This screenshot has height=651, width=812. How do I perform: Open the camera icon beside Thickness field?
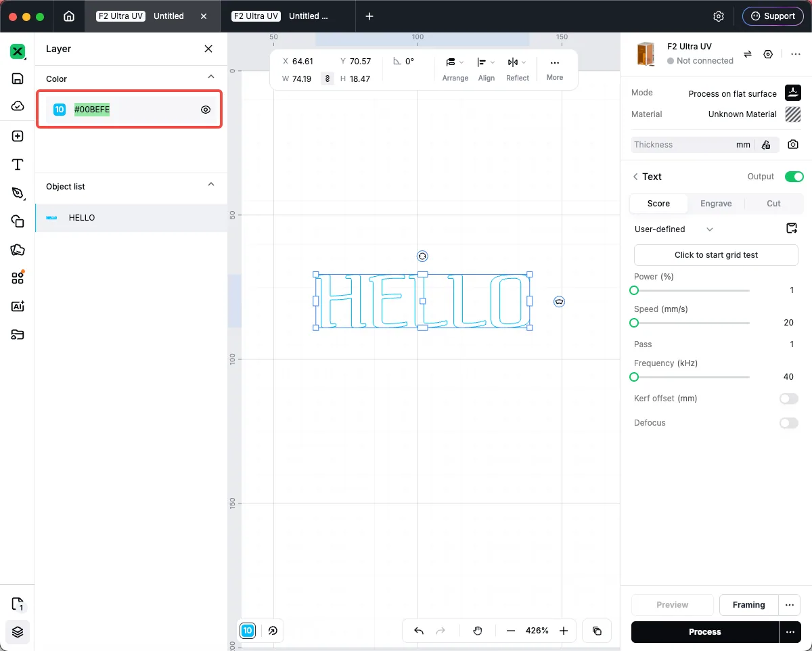[x=793, y=144]
